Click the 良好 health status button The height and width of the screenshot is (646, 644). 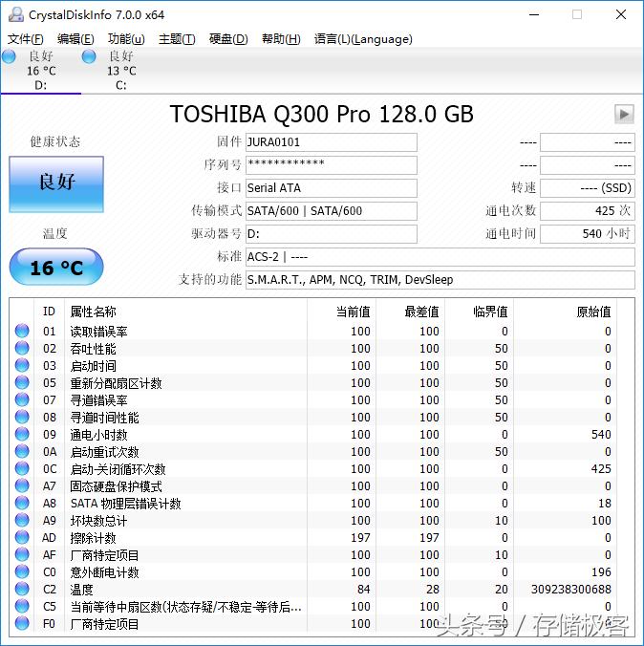[56, 184]
